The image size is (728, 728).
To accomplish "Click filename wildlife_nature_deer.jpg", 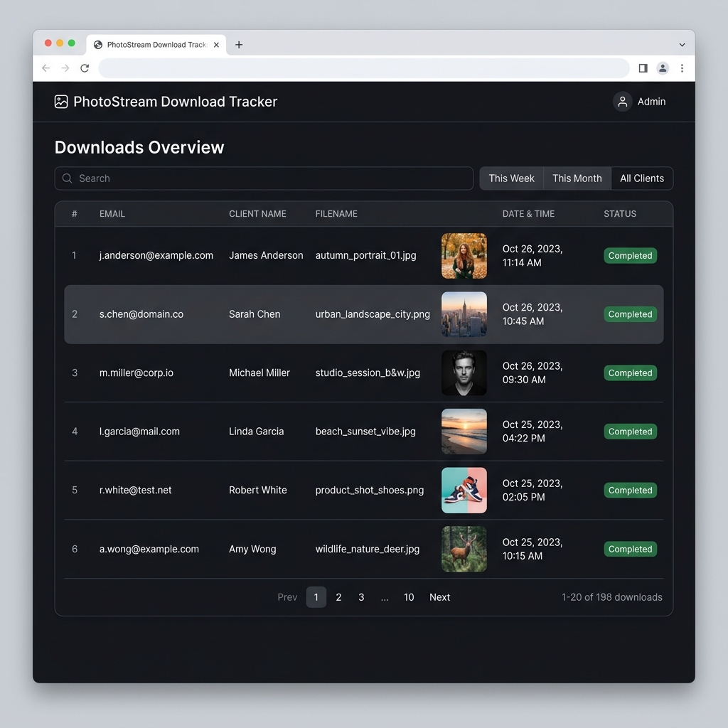I will pos(368,549).
